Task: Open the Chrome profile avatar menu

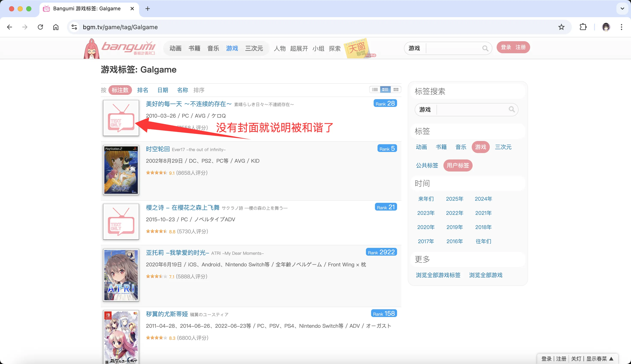Action: pos(606,27)
